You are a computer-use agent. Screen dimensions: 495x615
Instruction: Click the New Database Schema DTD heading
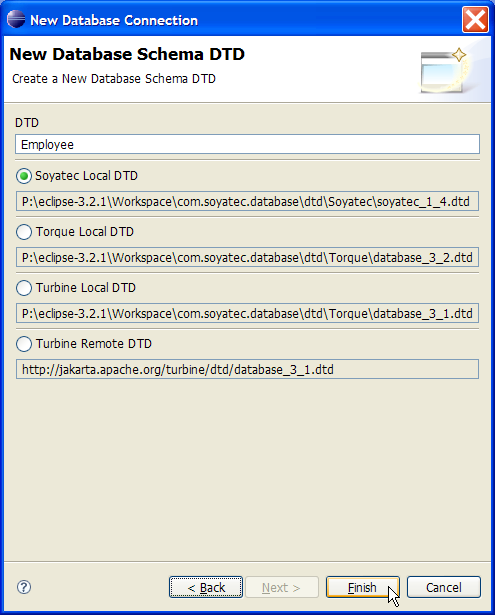127,54
